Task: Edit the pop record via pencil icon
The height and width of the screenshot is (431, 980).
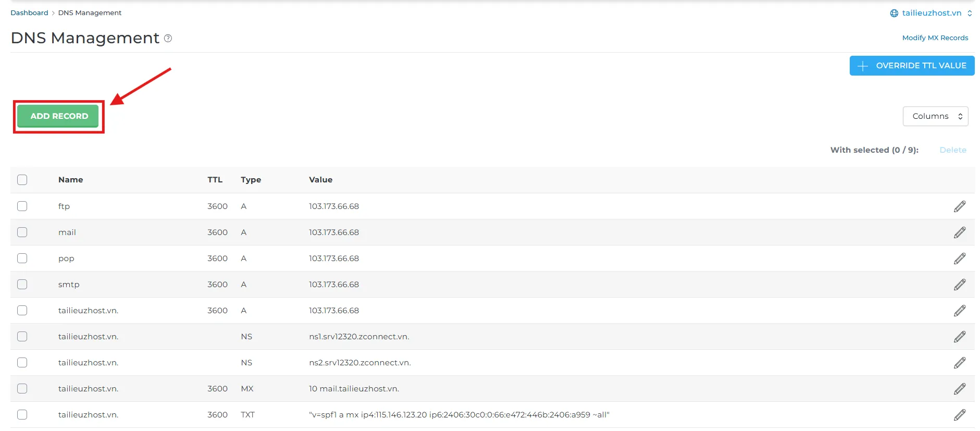Action: [959, 258]
